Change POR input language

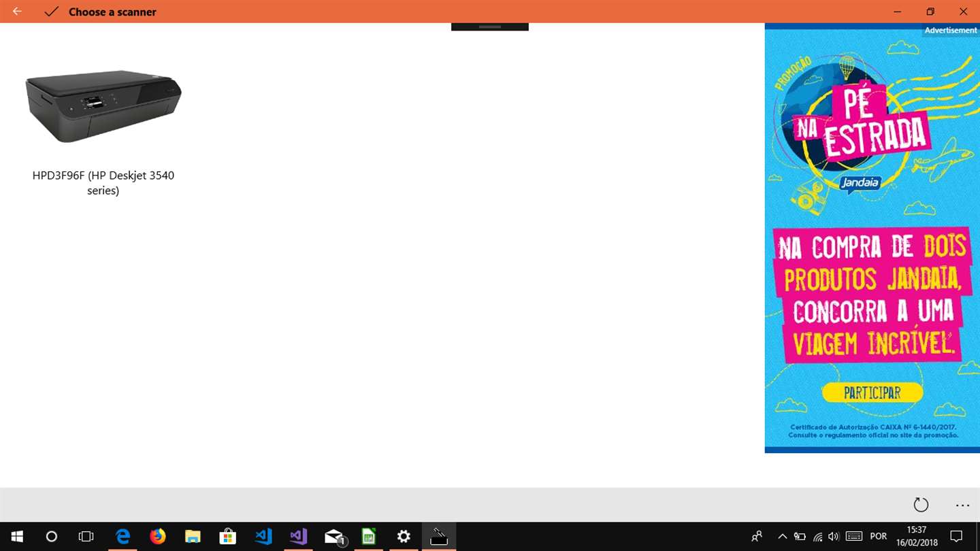(x=879, y=537)
